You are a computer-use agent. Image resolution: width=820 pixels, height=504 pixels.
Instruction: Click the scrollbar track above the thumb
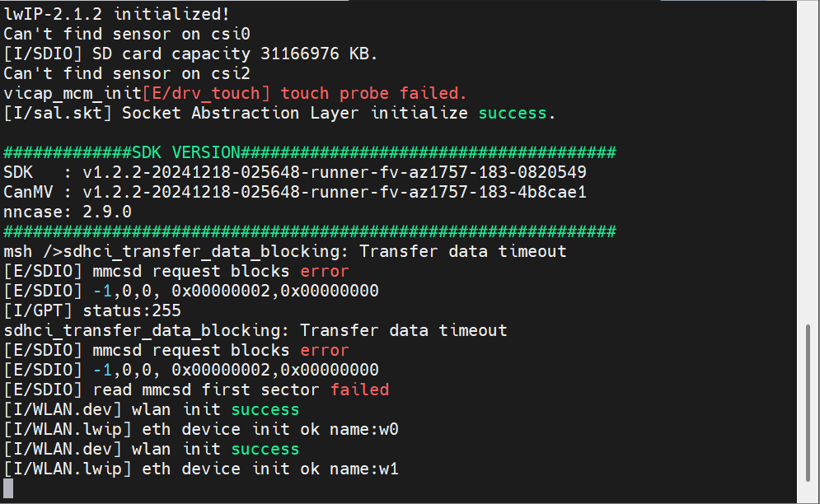809,165
